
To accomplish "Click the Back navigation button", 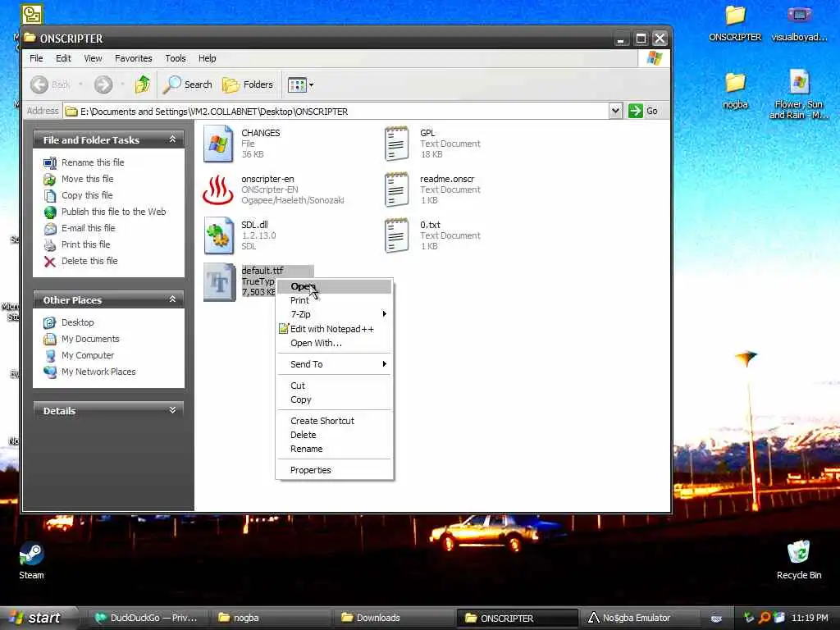I will point(50,84).
